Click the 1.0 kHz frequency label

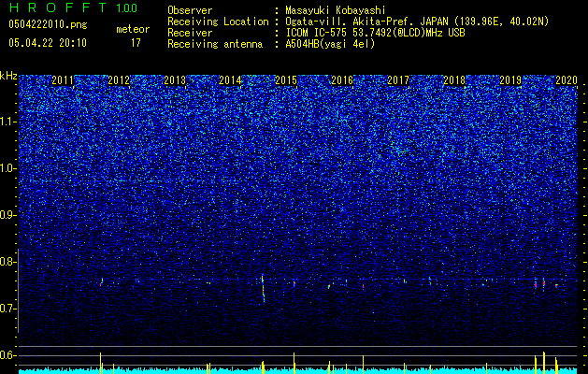point(8,168)
